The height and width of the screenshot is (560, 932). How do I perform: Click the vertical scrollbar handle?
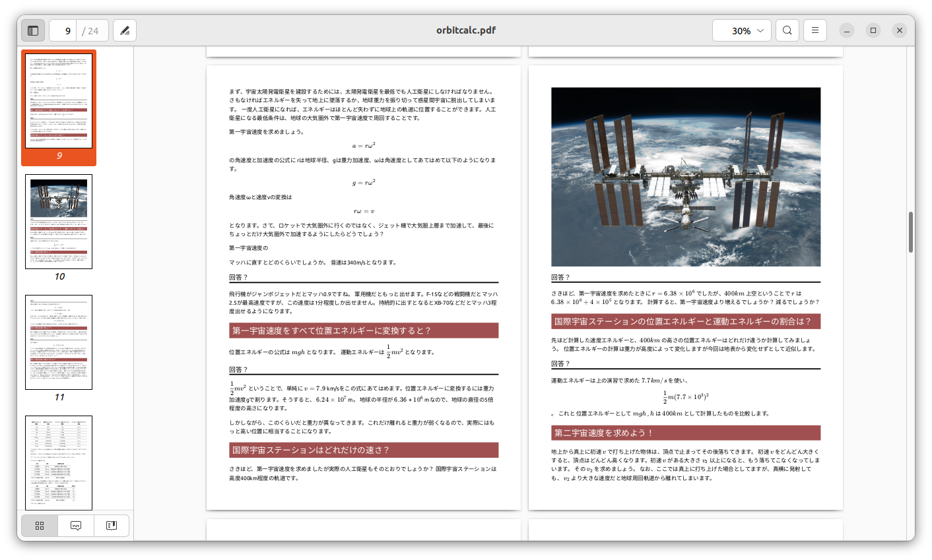point(911,232)
